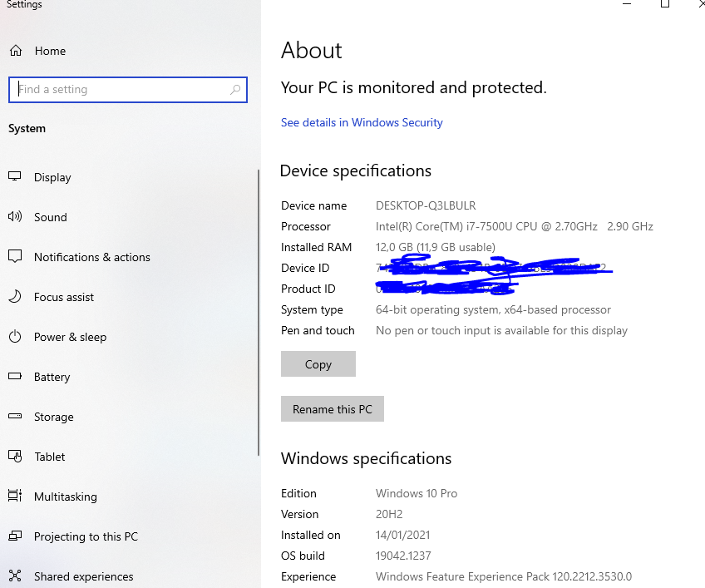The image size is (705, 588).
Task: Go to Tablet settings
Action: 49,457
